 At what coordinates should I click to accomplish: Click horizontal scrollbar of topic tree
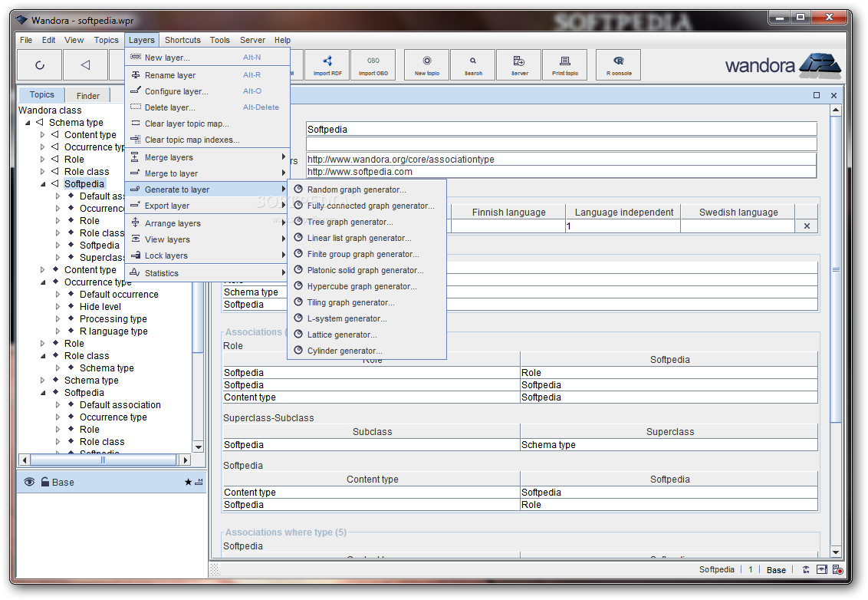tap(103, 460)
